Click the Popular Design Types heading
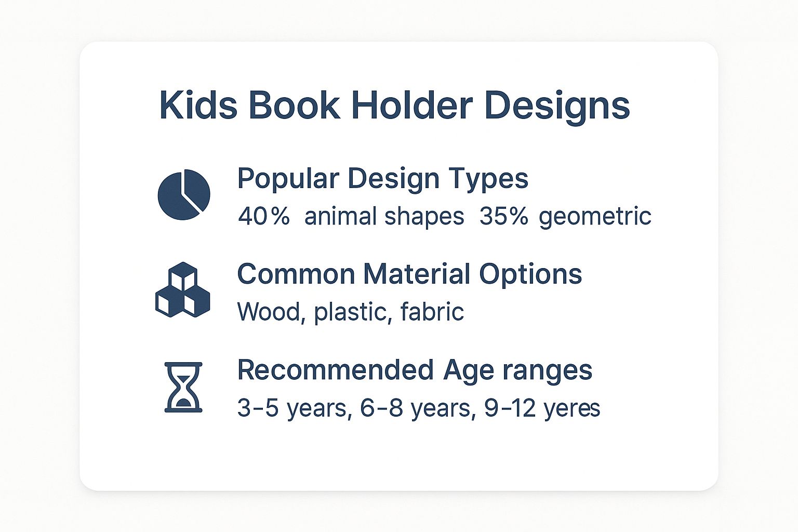 383,180
